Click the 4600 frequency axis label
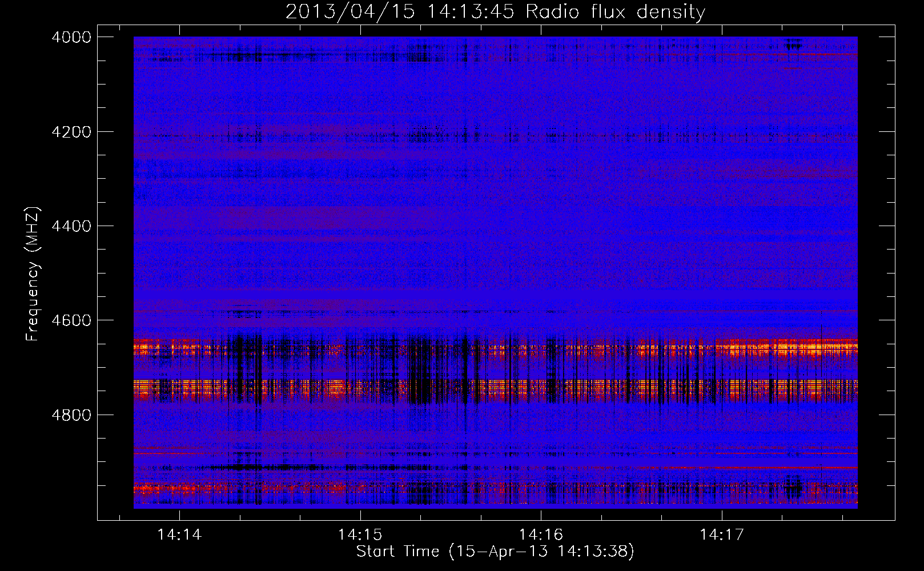The width and height of the screenshot is (924, 571). (x=71, y=320)
